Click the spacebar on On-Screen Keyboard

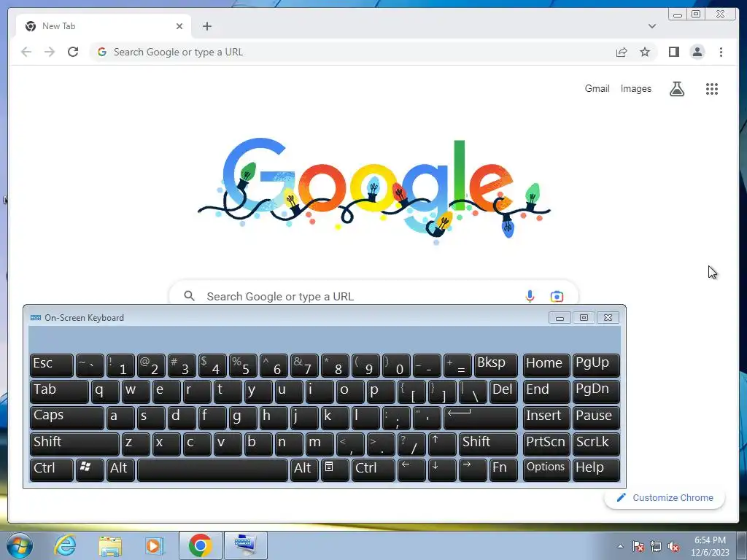(212, 470)
